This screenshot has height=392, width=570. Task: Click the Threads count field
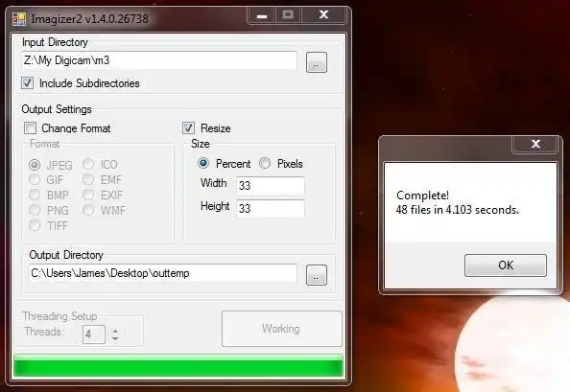94,334
